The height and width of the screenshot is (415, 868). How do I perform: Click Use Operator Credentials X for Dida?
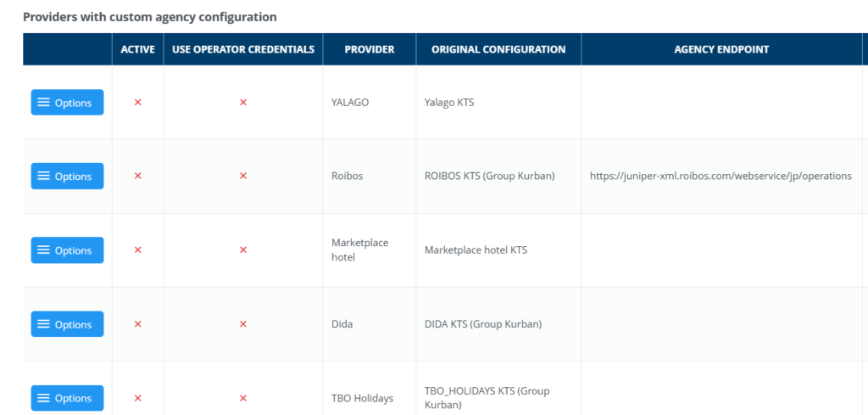tap(243, 324)
